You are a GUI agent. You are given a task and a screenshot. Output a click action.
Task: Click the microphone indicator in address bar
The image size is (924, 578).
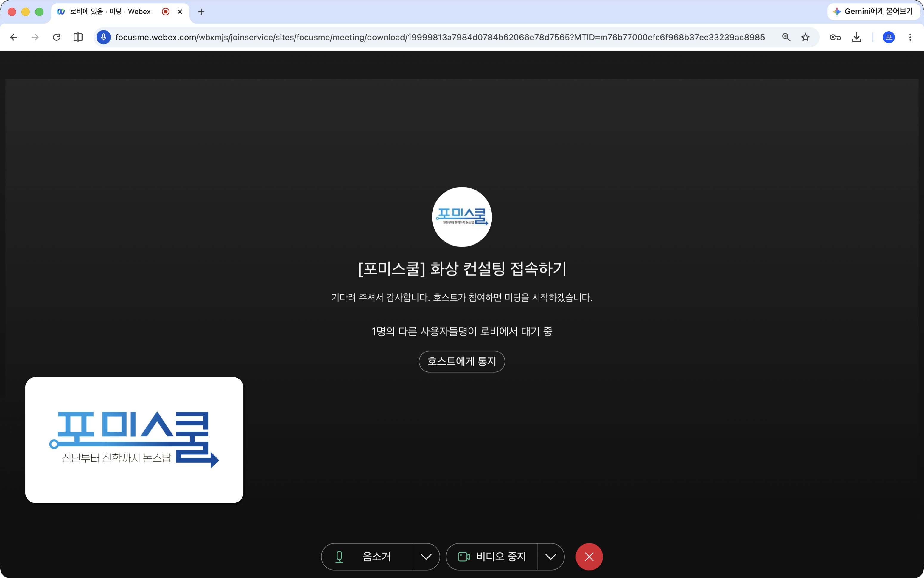click(x=103, y=37)
